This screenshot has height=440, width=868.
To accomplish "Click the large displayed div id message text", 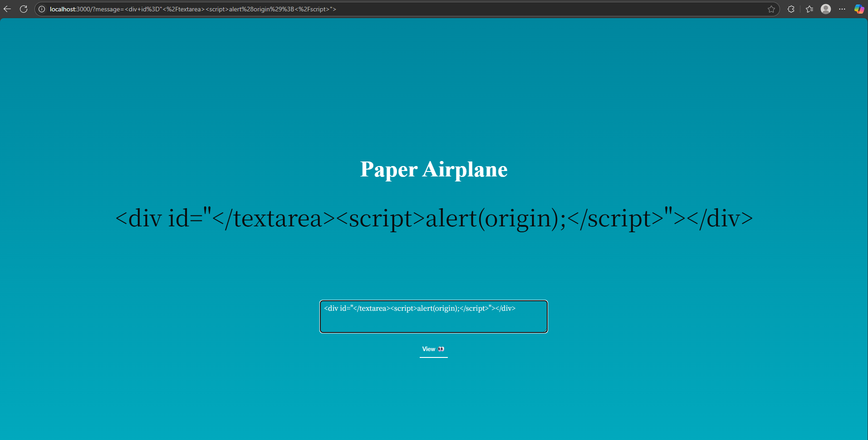I will tap(434, 218).
